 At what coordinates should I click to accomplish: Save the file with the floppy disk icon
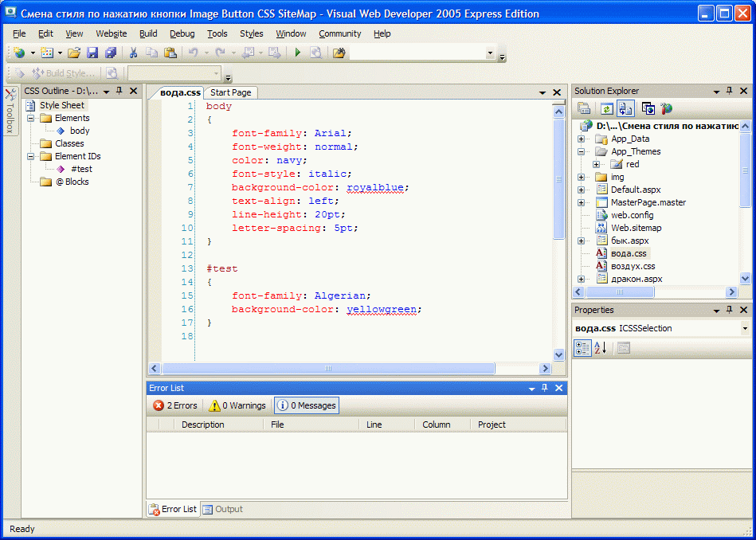tap(92, 53)
